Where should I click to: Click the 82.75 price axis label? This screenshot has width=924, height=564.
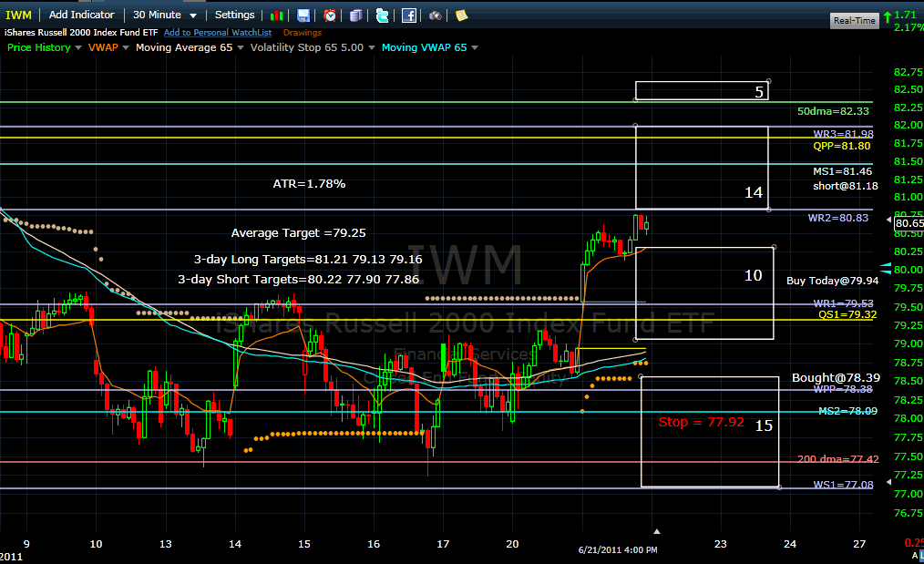point(909,72)
